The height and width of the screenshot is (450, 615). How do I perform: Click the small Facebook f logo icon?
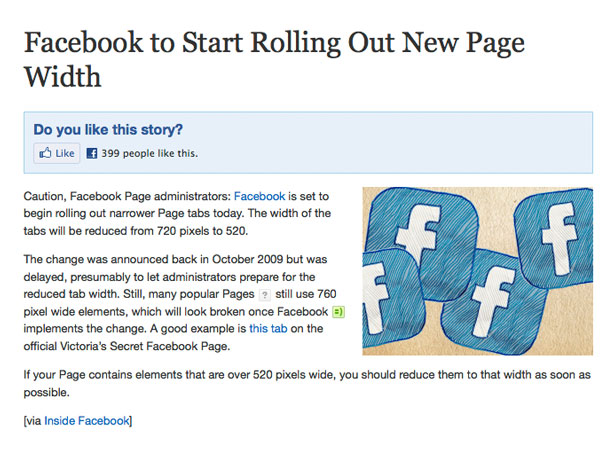(92, 153)
